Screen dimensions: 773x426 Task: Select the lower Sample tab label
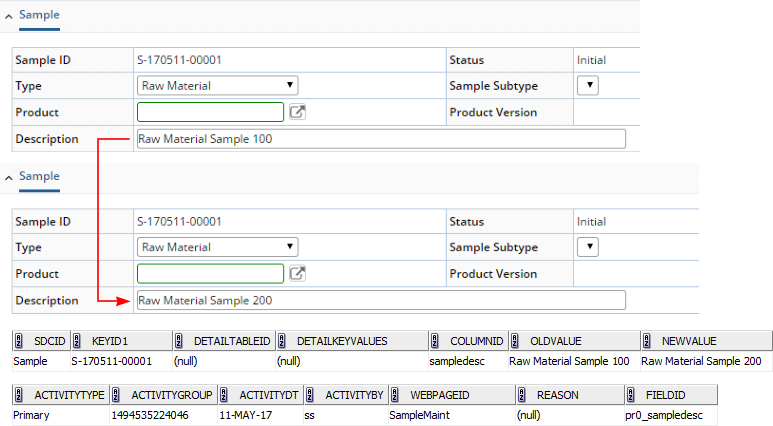pos(39,176)
